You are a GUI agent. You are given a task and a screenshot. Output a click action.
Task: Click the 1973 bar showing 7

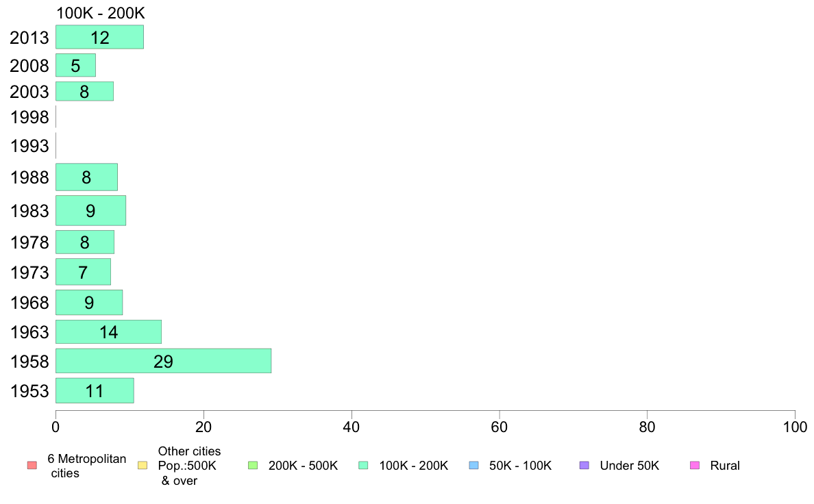pyautogui.click(x=83, y=271)
